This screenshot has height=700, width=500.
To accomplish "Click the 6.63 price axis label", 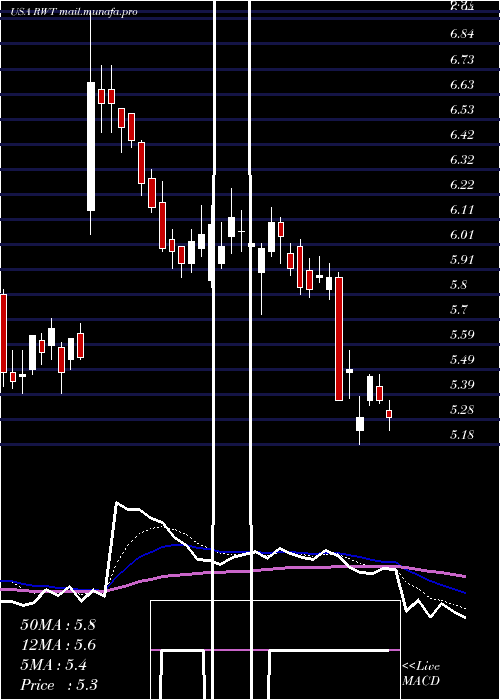I will click(462, 84).
